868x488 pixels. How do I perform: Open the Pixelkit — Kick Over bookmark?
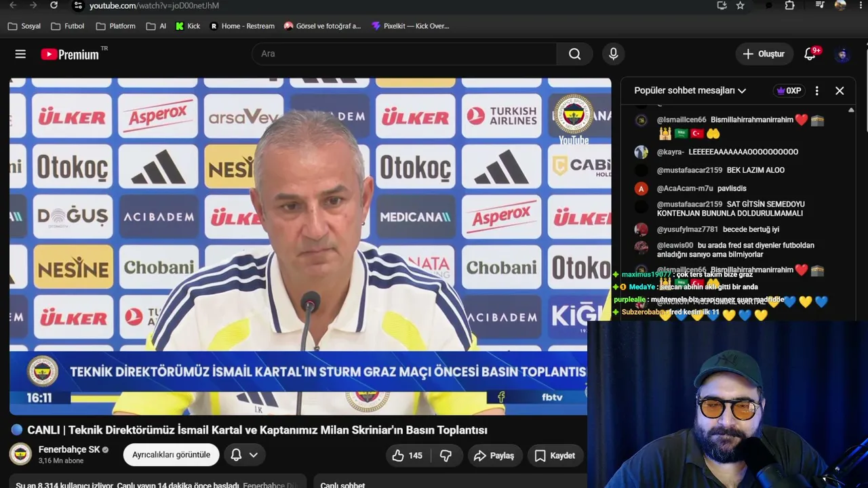pos(411,26)
